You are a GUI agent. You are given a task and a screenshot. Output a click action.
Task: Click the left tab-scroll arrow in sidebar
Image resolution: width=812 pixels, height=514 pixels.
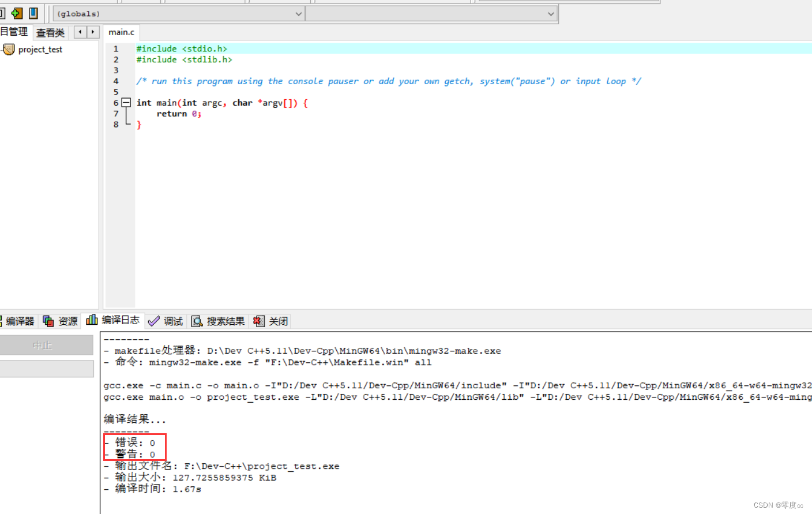pyautogui.click(x=80, y=32)
